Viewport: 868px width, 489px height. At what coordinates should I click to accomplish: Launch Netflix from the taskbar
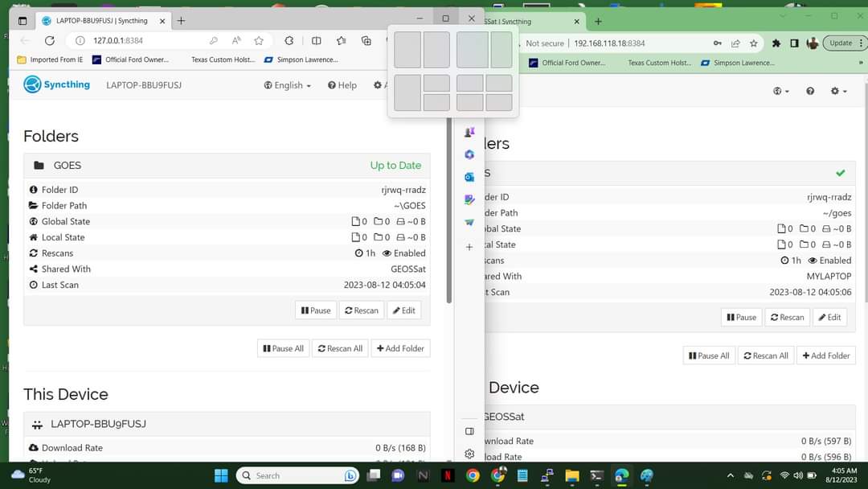448,475
